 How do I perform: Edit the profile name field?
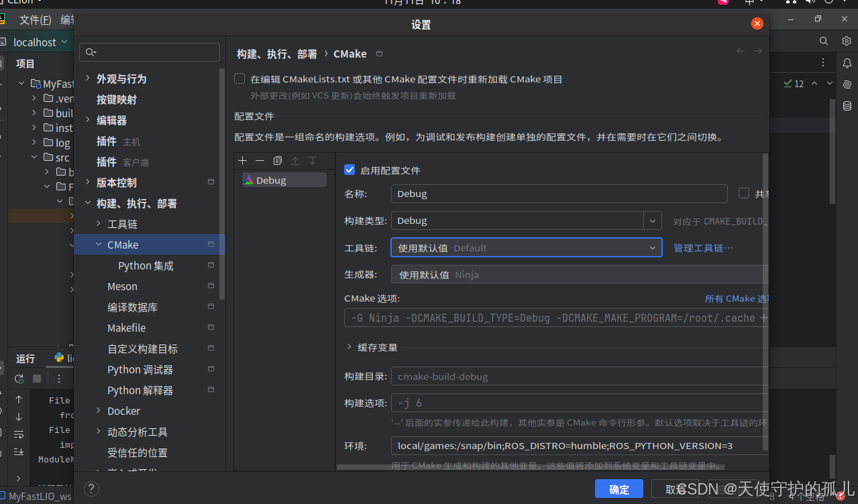(559, 194)
